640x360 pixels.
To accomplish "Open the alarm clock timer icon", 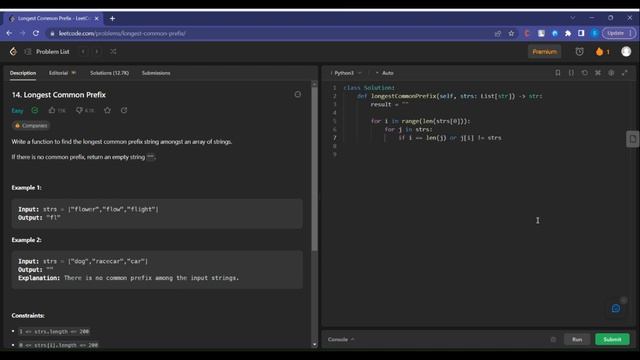I will pos(579,51).
